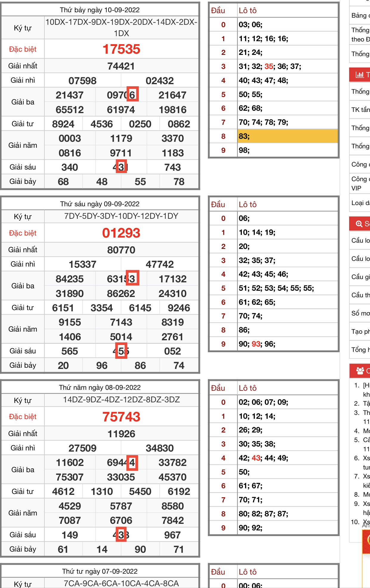Click third prize number 86262
The image size is (370, 588).
pyautogui.click(x=121, y=293)
